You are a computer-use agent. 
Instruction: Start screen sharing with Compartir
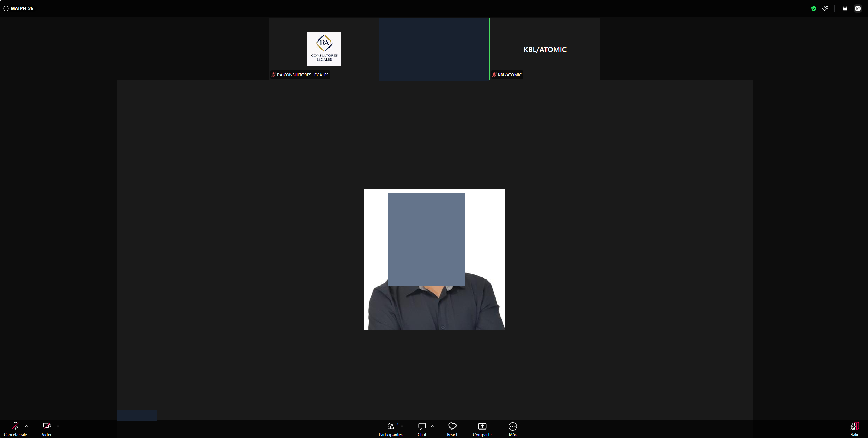pyautogui.click(x=482, y=429)
